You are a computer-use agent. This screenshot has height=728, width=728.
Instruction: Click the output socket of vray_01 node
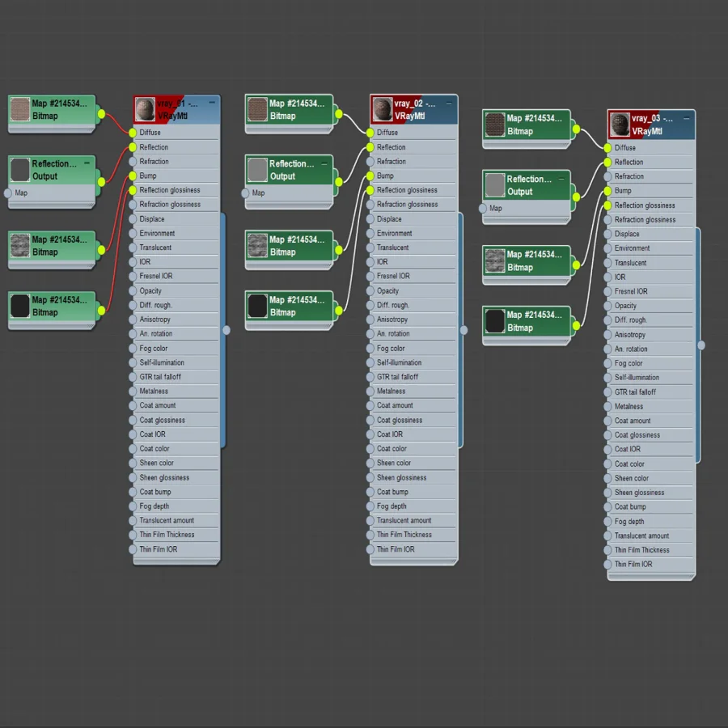point(226,330)
